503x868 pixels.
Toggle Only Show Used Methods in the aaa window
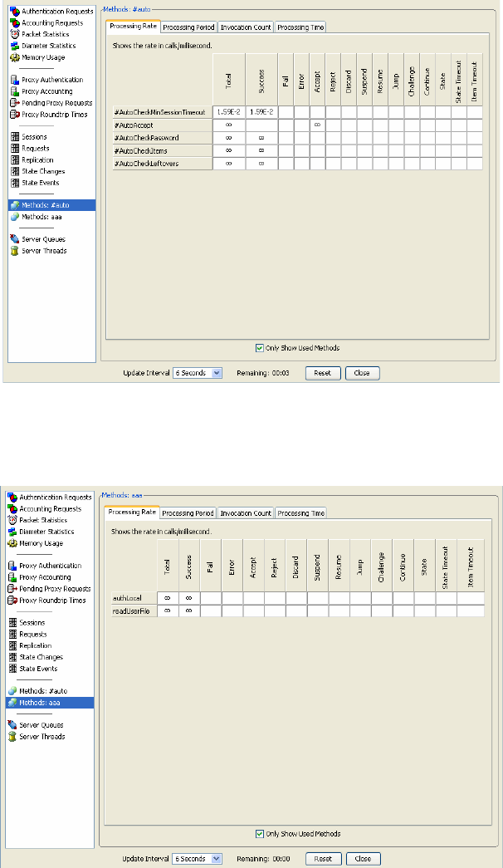pyautogui.click(x=261, y=834)
